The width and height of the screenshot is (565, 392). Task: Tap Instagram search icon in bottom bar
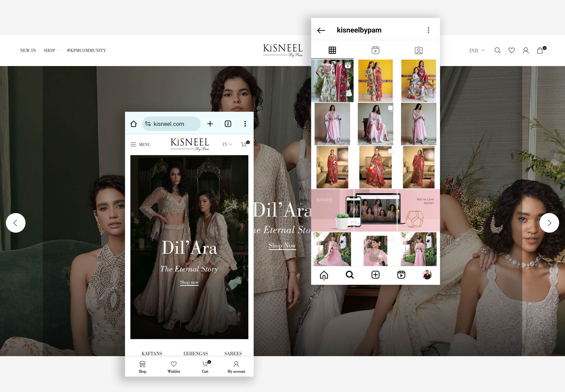pyautogui.click(x=350, y=275)
